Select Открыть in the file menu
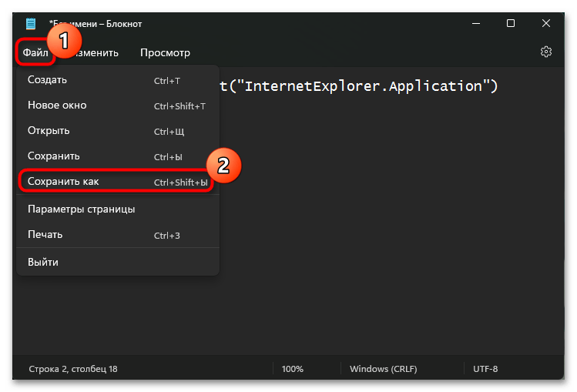 coord(118,131)
